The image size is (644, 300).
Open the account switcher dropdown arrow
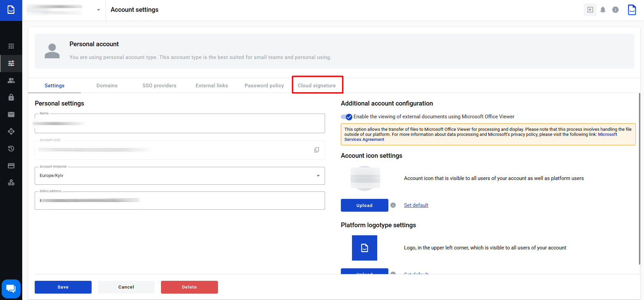[x=98, y=10]
